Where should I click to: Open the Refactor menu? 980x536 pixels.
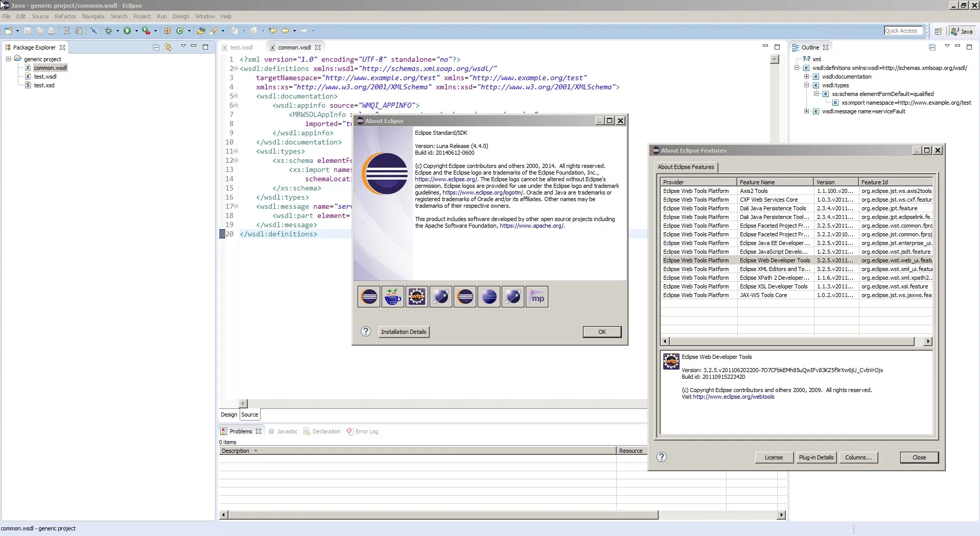pyautogui.click(x=65, y=16)
